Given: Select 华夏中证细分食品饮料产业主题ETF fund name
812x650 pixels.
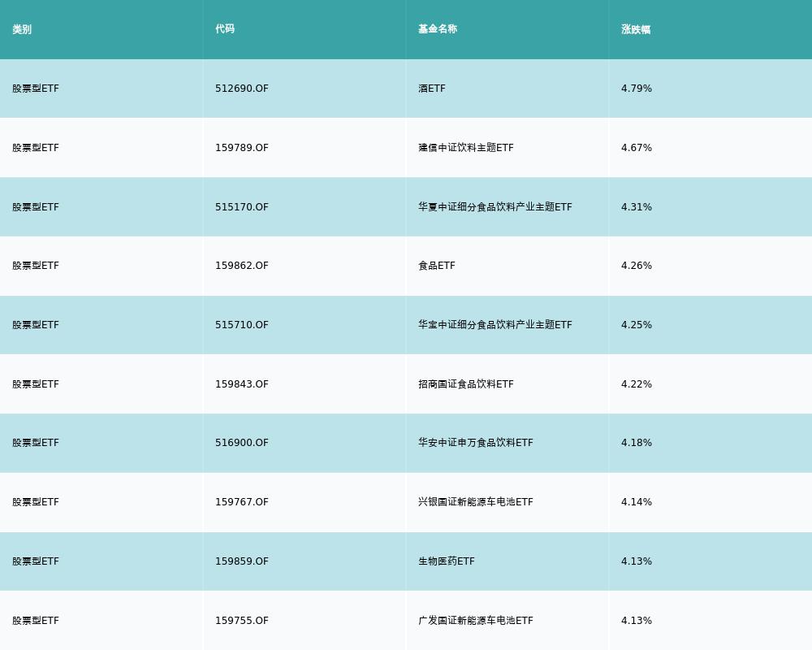Looking at the screenshot, I should click(495, 207).
